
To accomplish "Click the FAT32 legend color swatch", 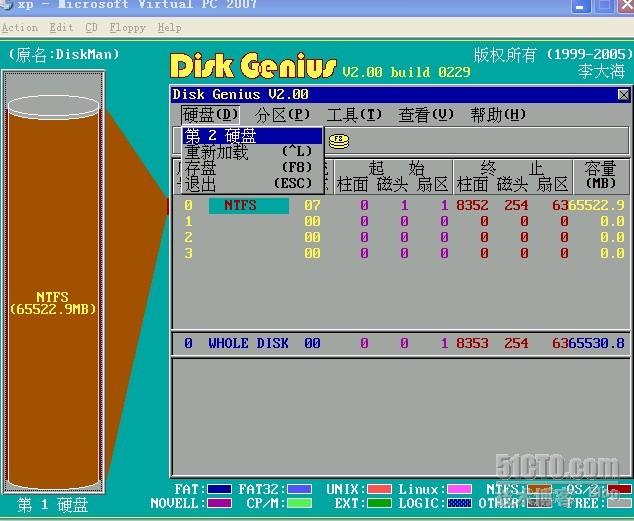I will point(300,489).
